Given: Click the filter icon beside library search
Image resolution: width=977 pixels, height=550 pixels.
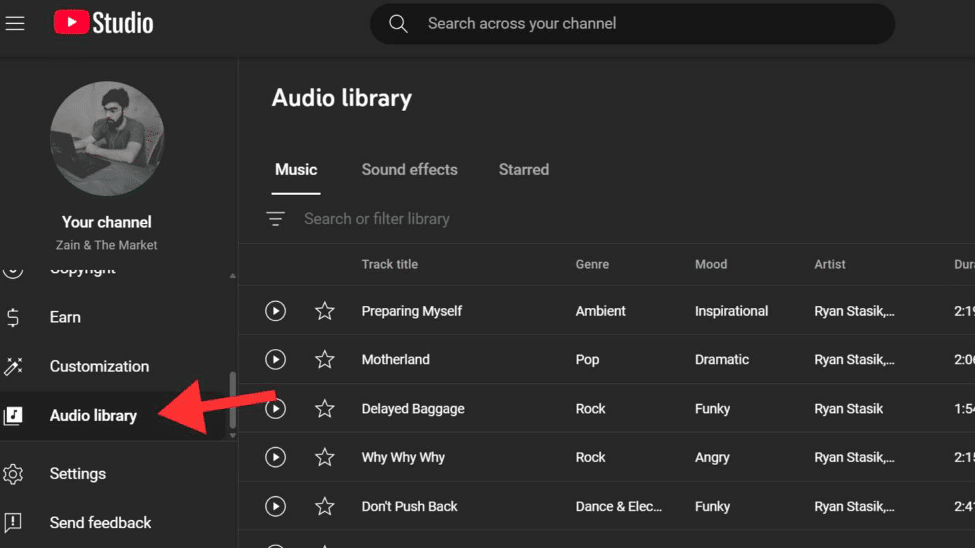Looking at the screenshot, I should [x=275, y=219].
